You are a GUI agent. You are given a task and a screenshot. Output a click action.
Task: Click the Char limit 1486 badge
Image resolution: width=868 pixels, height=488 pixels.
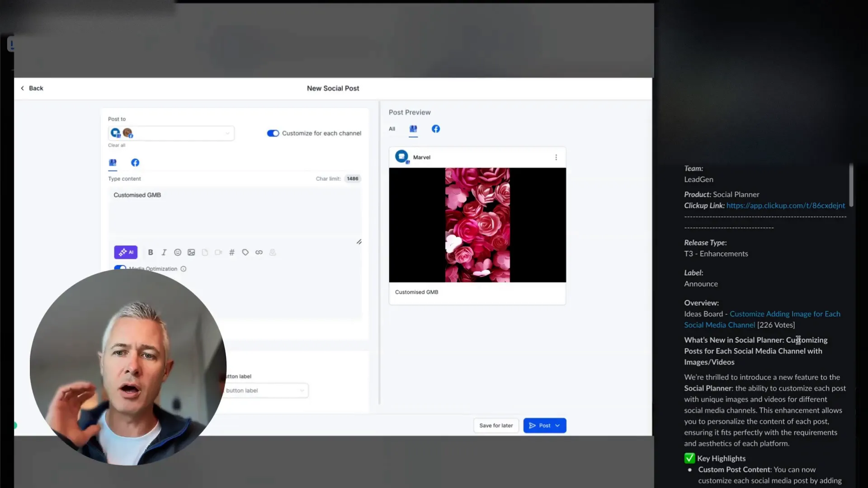[x=353, y=179]
